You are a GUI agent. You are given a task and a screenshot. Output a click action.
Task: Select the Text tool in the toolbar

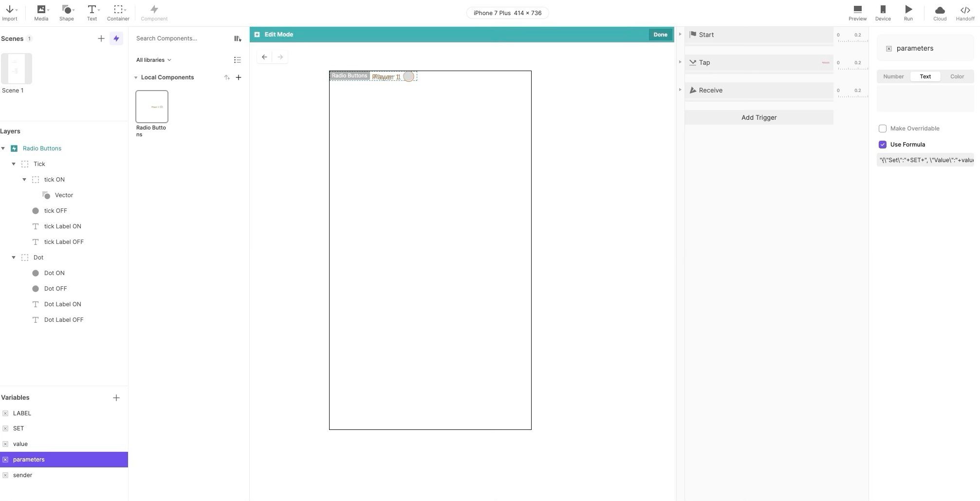(92, 12)
